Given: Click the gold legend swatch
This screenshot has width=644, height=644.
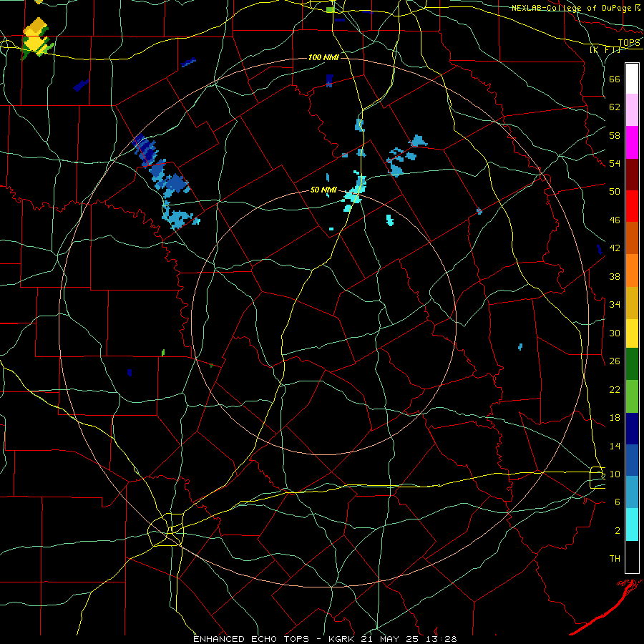Looking at the screenshot, I should 632,302.
